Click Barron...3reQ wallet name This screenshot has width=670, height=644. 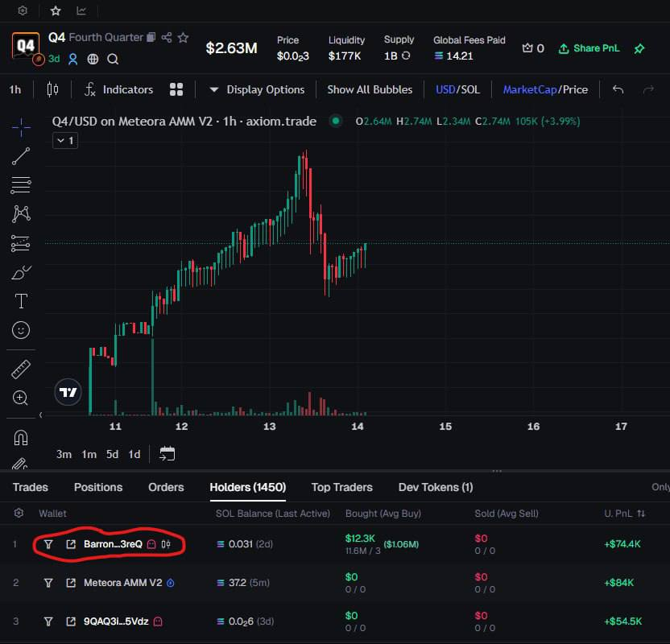point(113,544)
